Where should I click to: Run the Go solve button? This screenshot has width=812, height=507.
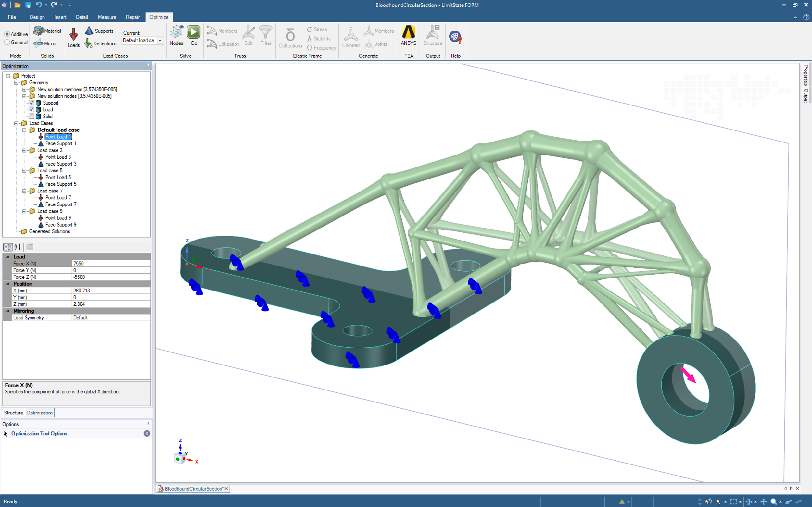pyautogui.click(x=194, y=36)
